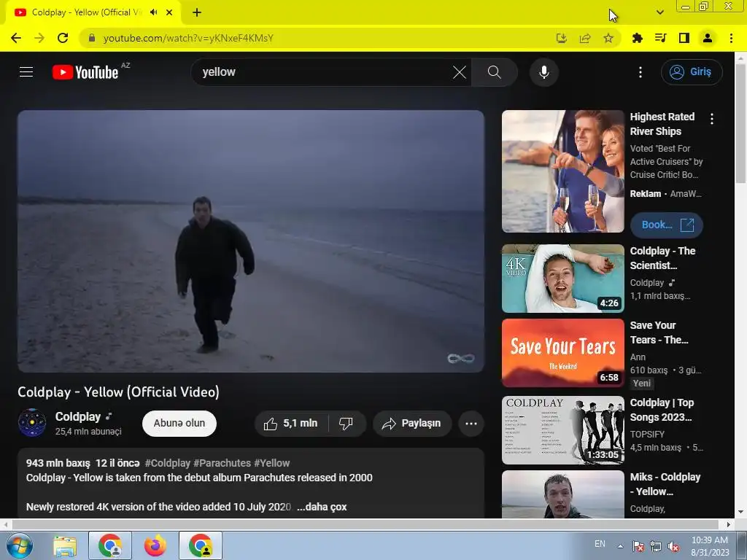Viewport: 747px width, 560px height.
Task: Open the #Yellow hashtag link
Action: pyautogui.click(x=271, y=463)
